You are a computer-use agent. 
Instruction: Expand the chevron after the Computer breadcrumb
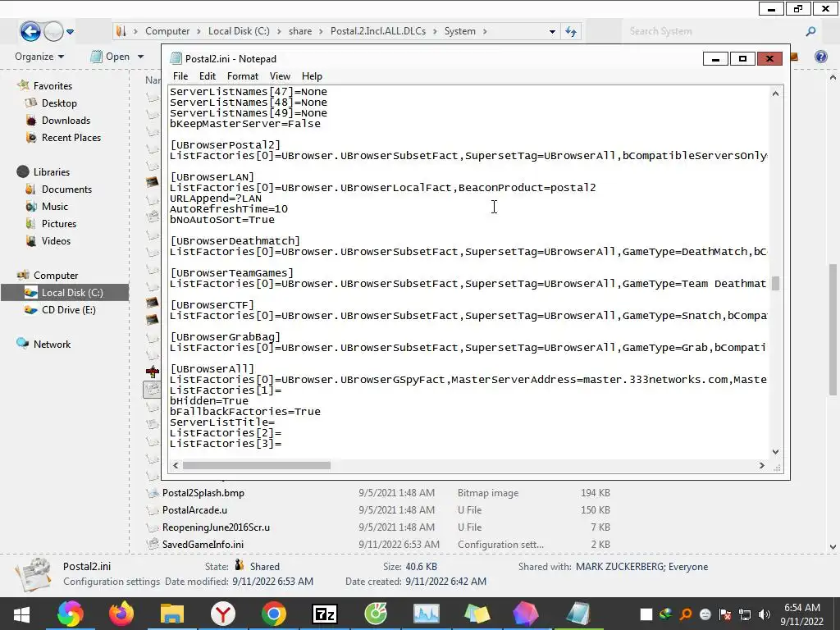tap(199, 32)
